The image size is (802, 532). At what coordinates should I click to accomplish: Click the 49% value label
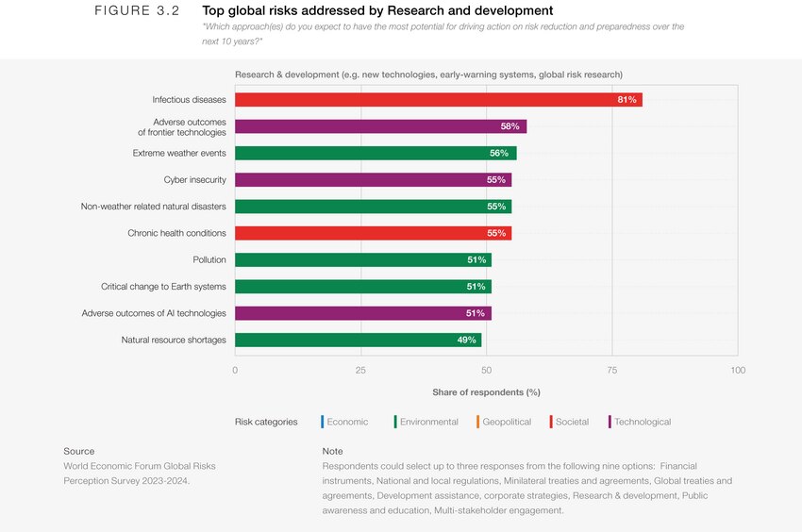466,340
